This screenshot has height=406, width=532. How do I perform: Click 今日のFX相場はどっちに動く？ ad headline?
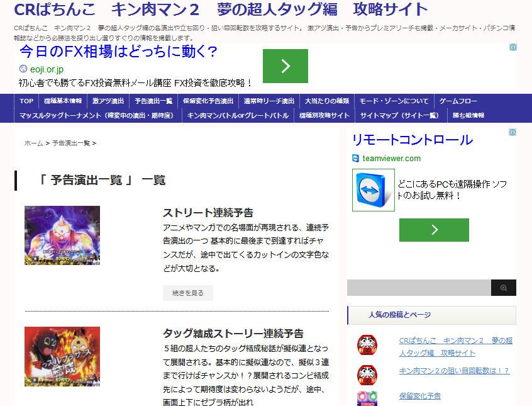pyautogui.click(x=118, y=52)
